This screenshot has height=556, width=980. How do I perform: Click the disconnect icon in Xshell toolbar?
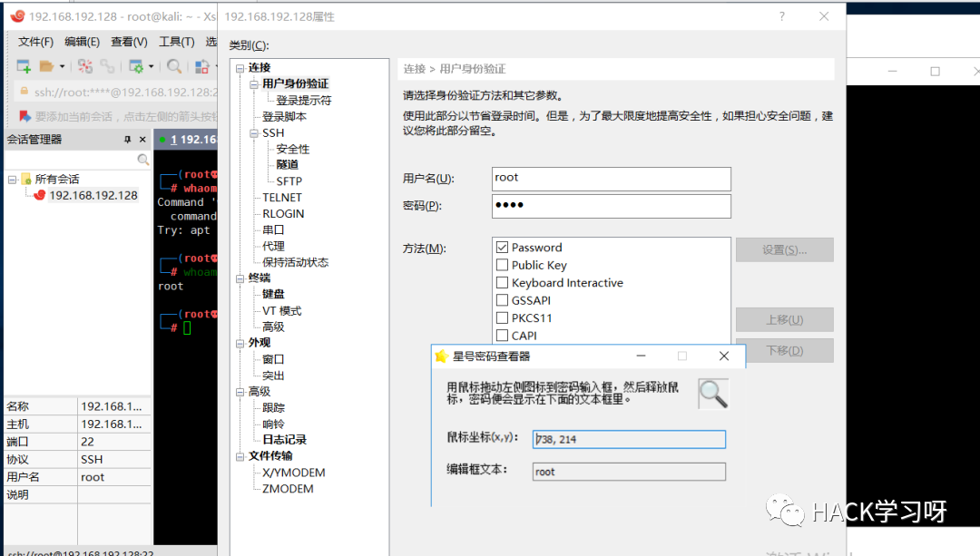[85, 65]
